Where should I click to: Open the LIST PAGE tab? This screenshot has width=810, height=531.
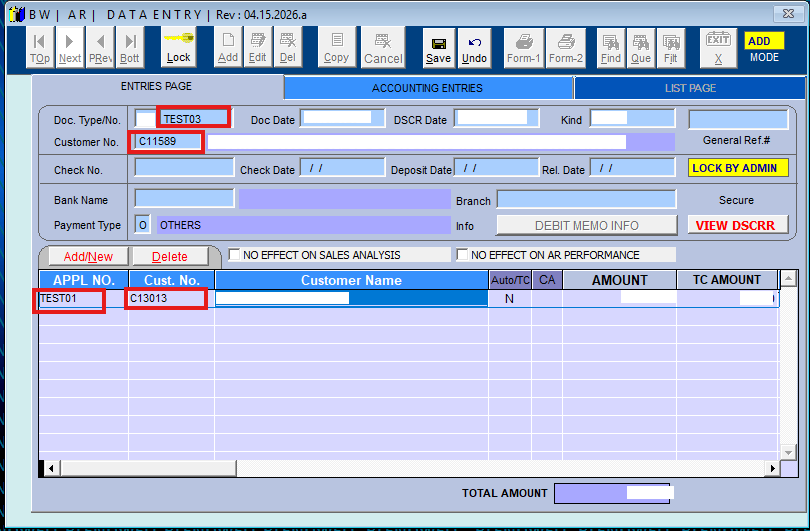pyautogui.click(x=690, y=88)
